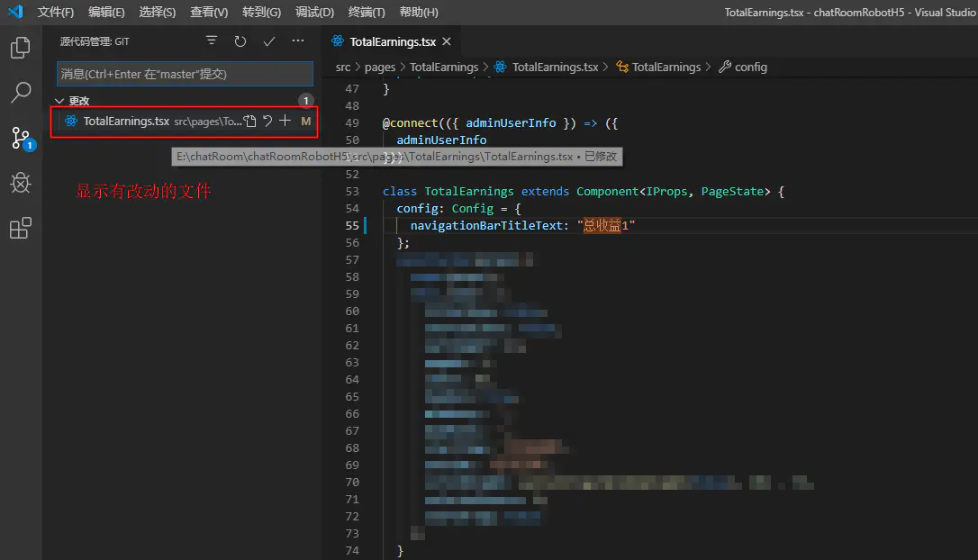Click adminUserInfo on line 50
This screenshot has width=978, height=560.
coord(441,140)
